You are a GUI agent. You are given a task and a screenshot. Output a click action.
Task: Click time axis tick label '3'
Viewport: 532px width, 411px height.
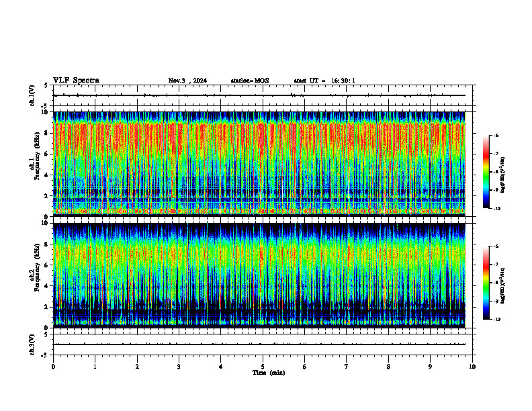179,367
